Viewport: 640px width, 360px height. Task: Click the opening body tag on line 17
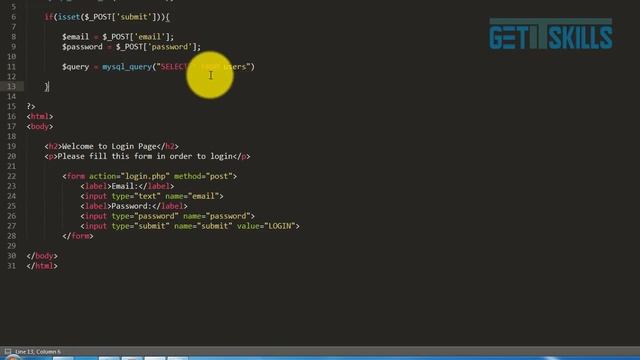pyautogui.click(x=40, y=127)
